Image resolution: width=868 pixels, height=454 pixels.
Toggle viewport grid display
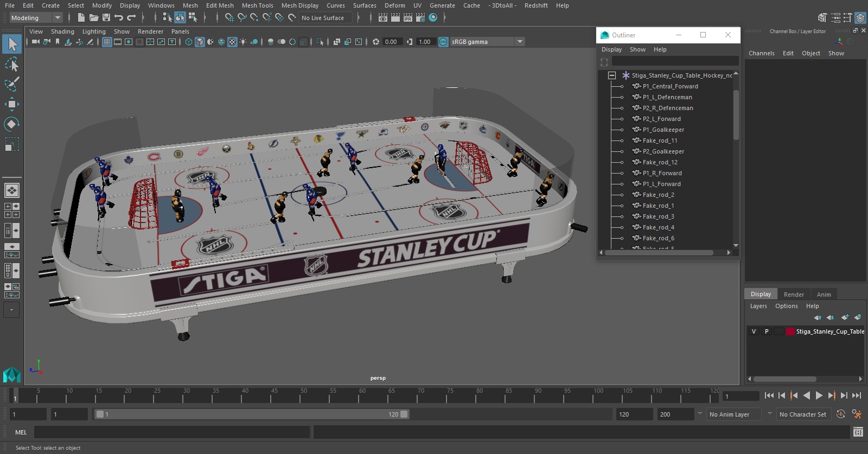coord(107,42)
